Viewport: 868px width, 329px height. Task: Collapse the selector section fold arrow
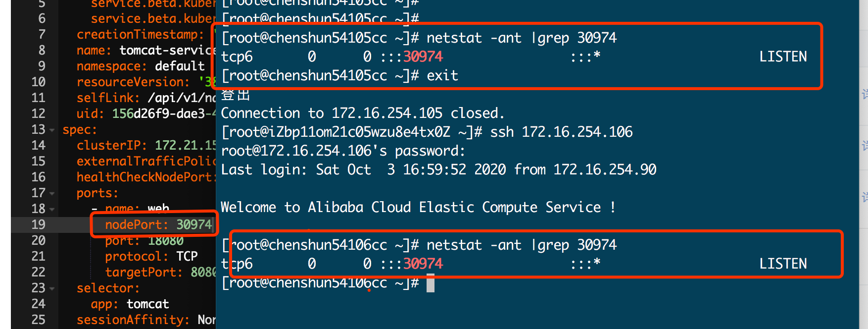tap(52, 288)
